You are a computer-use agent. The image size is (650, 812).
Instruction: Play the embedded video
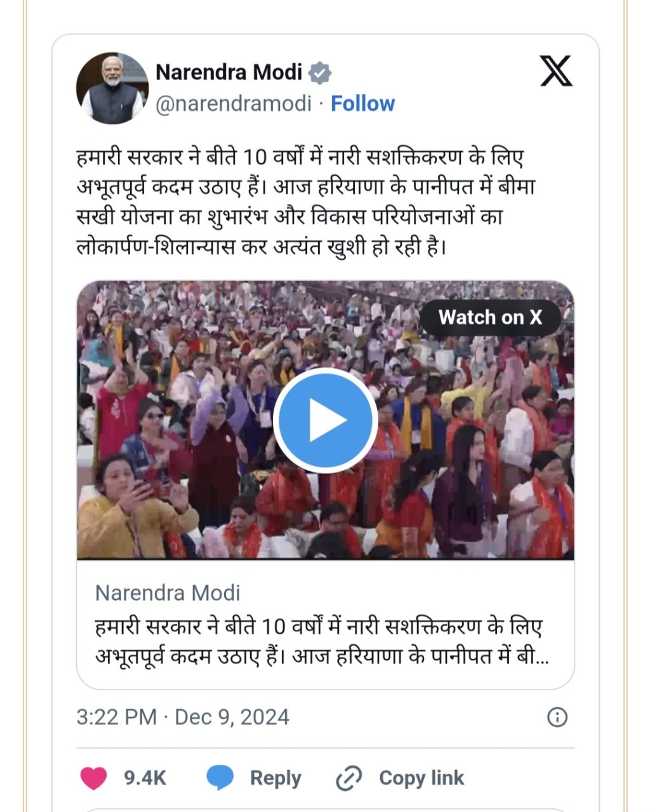point(326,420)
